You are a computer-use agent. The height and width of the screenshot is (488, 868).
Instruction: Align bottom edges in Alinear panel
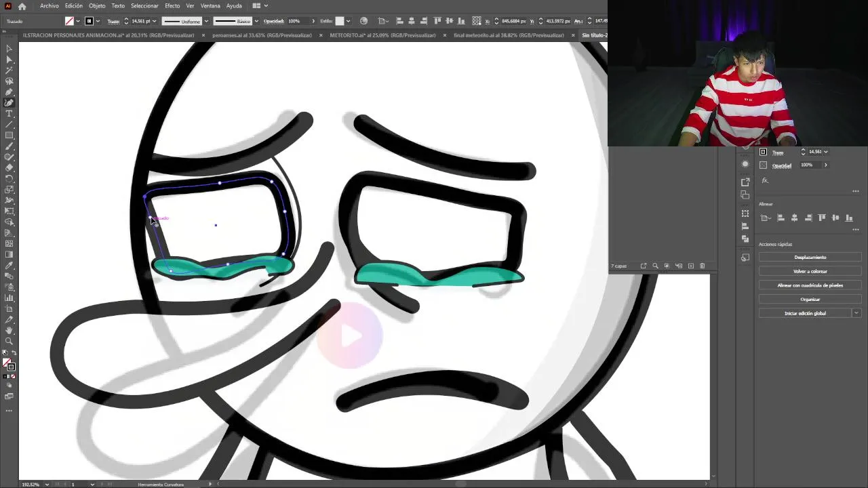(x=849, y=218)
